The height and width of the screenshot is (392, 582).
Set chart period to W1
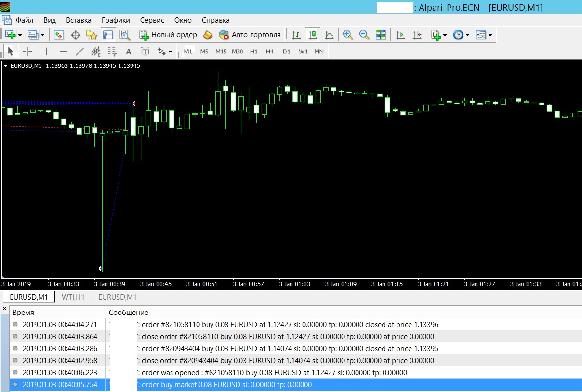tap(303, 51)
